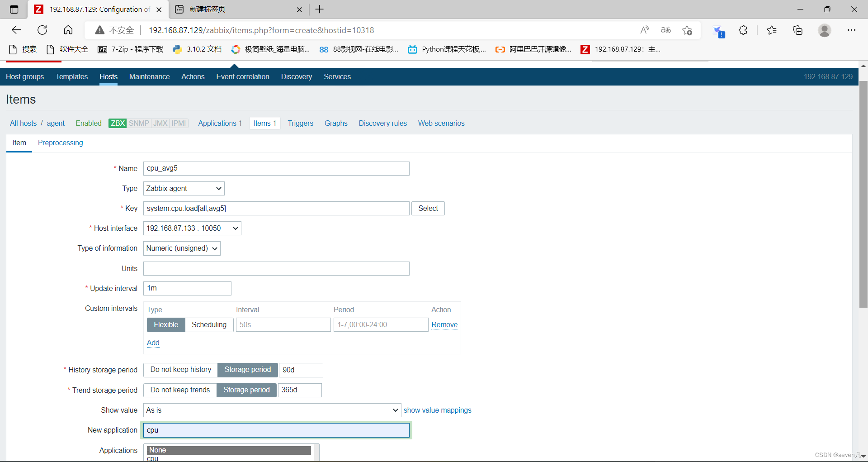868x462 pixels.
Task: Click the Update interval field
Action: (187, 289)
